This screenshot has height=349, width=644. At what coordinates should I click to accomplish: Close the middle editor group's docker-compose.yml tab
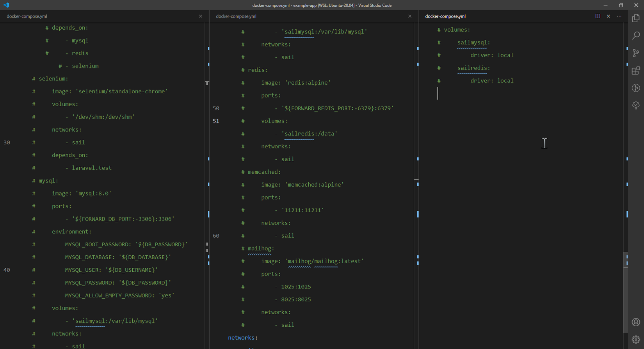[x=410, y=16]
